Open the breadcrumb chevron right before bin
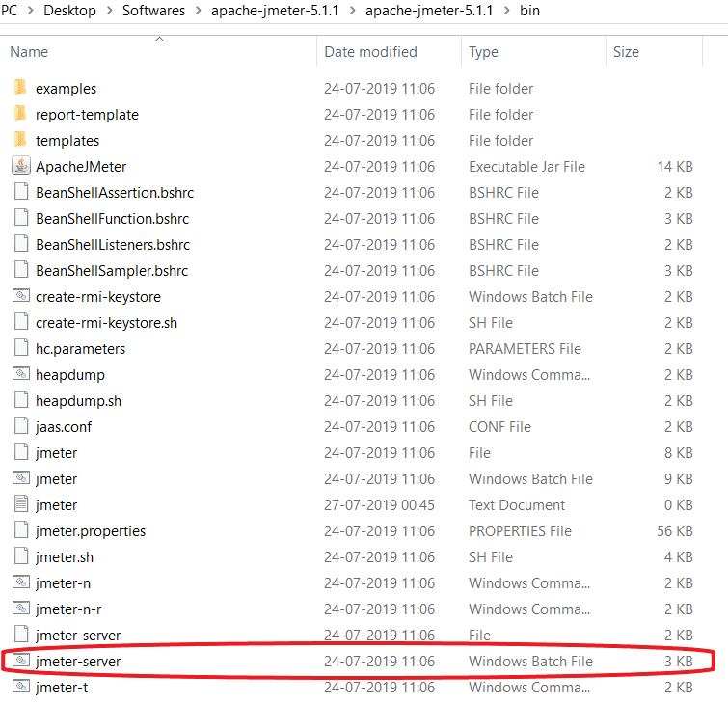Screen dimensions: 728x704 (509, 11)
